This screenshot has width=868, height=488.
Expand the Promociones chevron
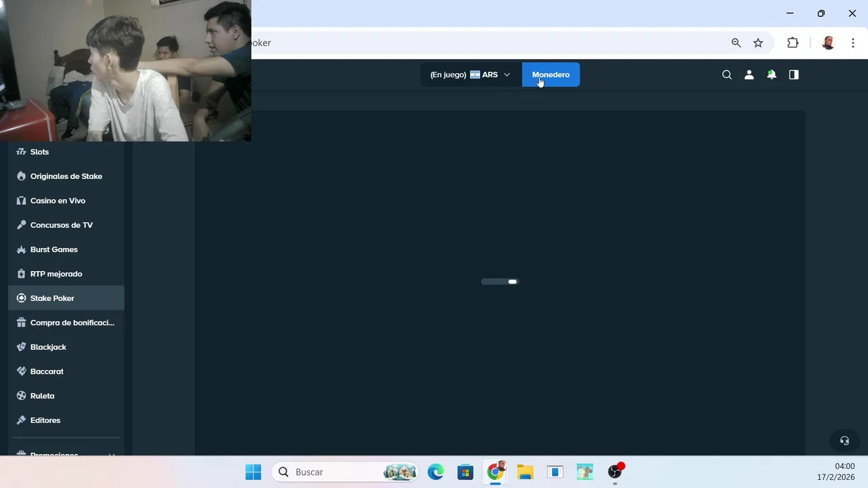point(112,454)
